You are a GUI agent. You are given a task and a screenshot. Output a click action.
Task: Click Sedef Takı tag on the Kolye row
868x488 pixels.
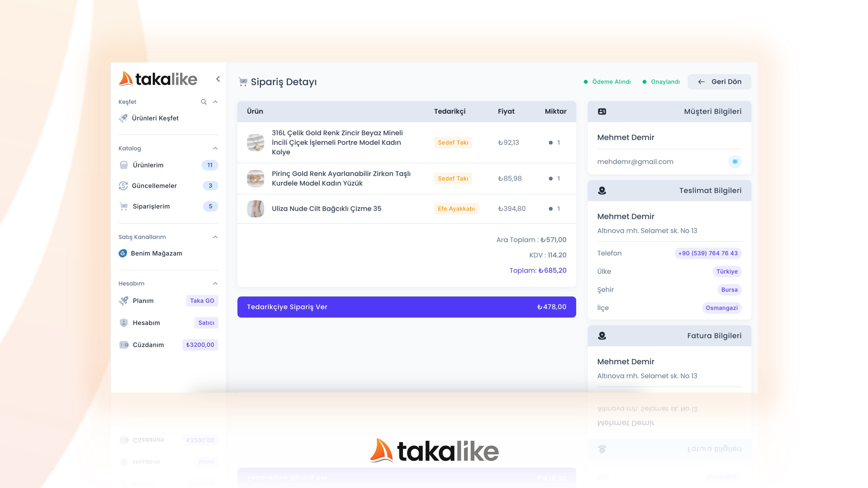coord(453,142)
